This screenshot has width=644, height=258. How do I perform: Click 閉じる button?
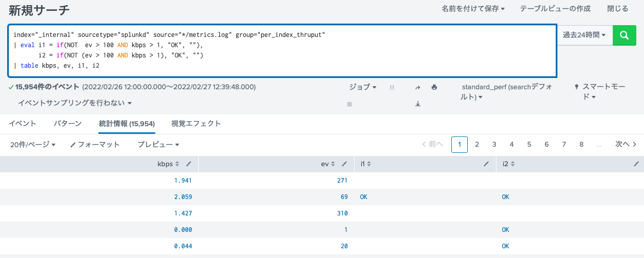(617, 9)
